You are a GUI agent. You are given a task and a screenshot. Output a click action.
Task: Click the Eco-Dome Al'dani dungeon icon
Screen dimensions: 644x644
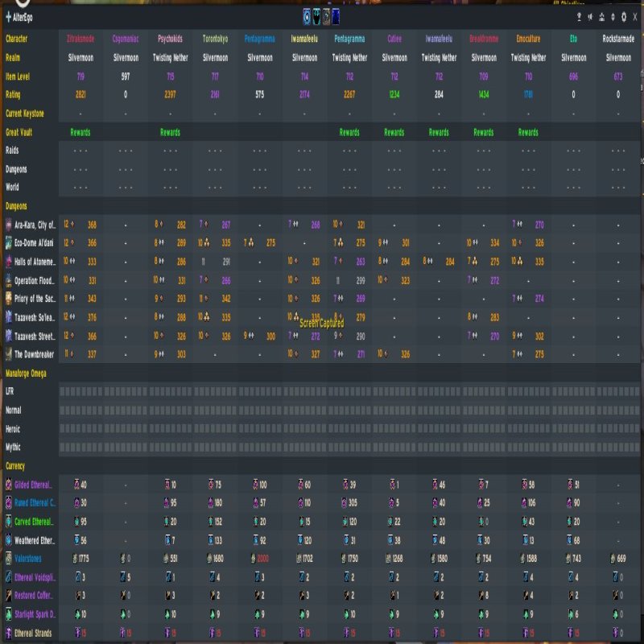(9, 243)
